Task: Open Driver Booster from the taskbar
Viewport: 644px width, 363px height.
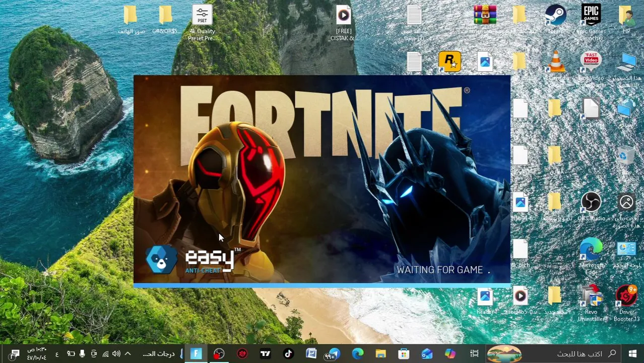Action: tap(242, 354)
